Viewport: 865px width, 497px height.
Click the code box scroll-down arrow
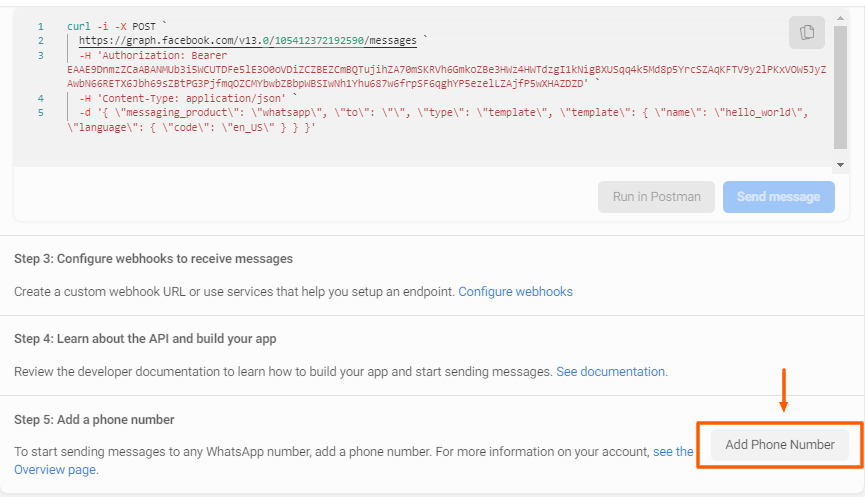pos(840,164)
